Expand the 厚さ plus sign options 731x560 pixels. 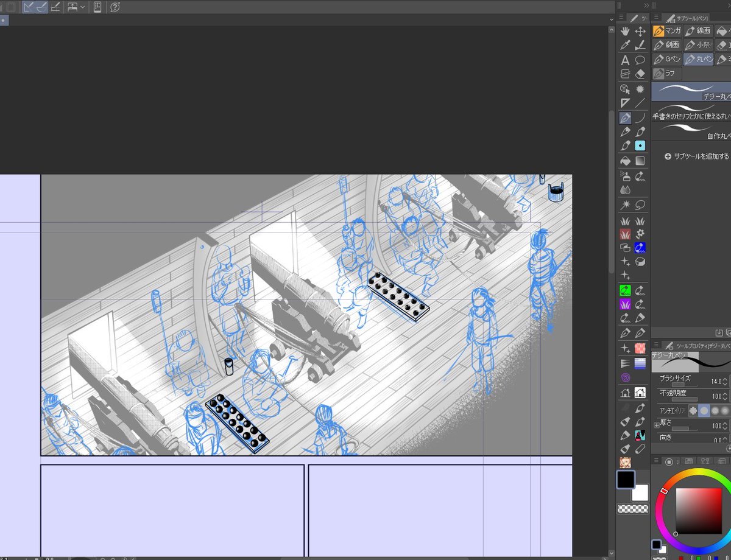tap(656, 425)
